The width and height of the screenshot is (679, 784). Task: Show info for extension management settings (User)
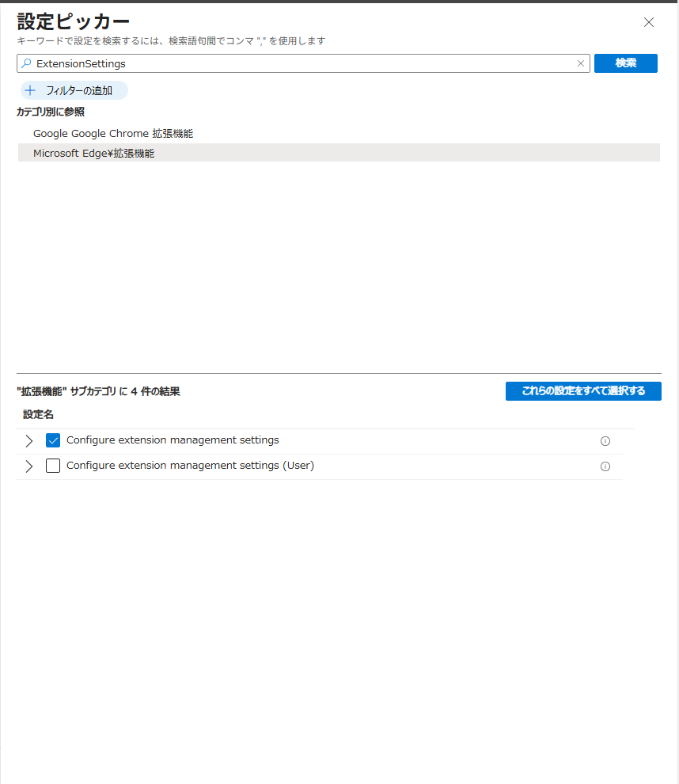tap(605, 466)
